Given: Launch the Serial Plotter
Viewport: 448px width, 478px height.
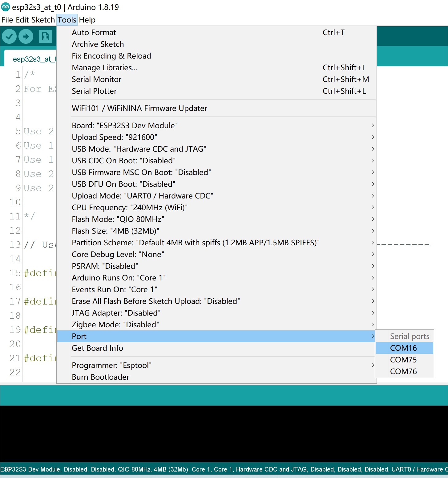Looking at the screenshot, I should (217, 91).
